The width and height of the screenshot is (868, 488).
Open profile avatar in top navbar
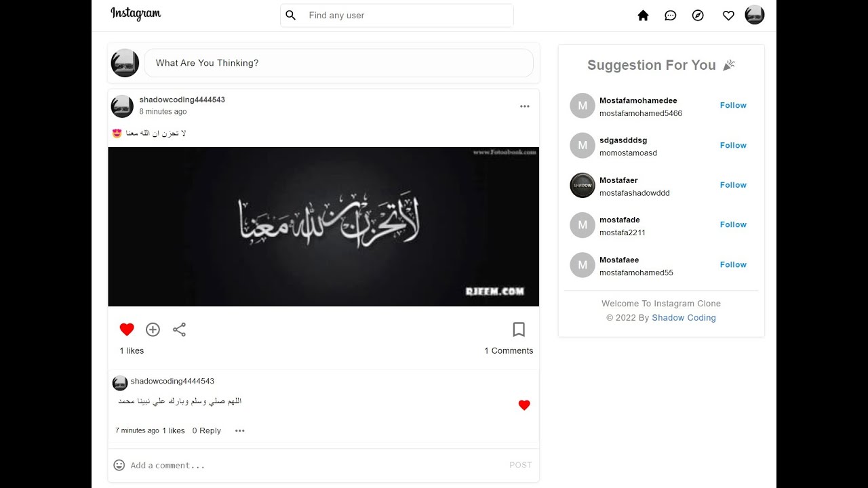[x=755, y=15]
